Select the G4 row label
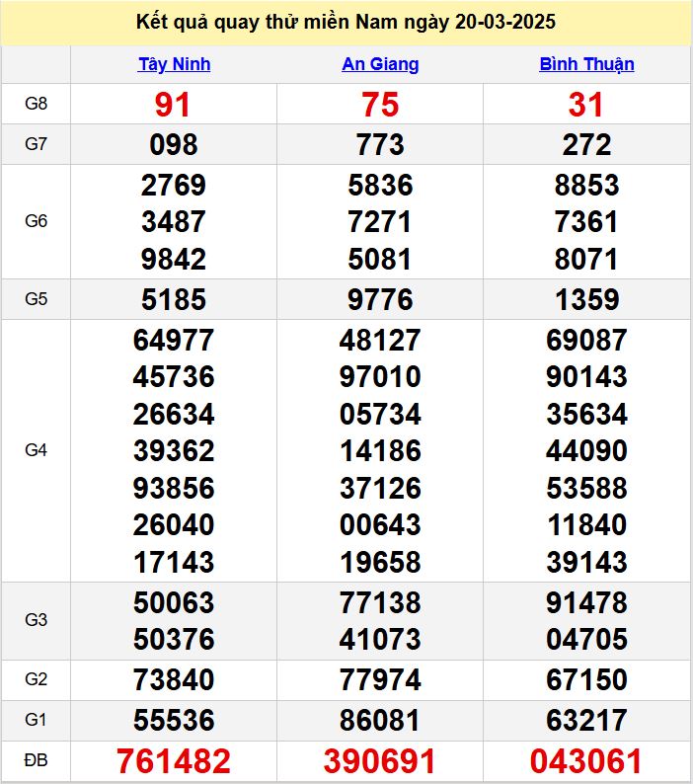This screenshot has height=784, width=693. coord(36,450)
